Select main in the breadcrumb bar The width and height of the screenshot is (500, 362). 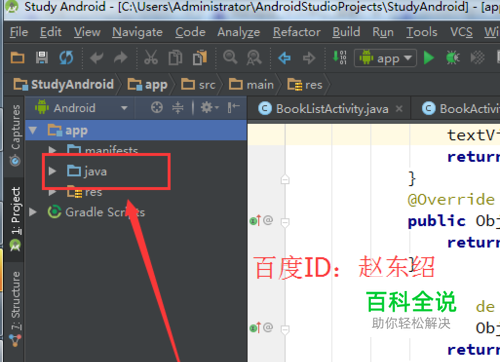251,85
